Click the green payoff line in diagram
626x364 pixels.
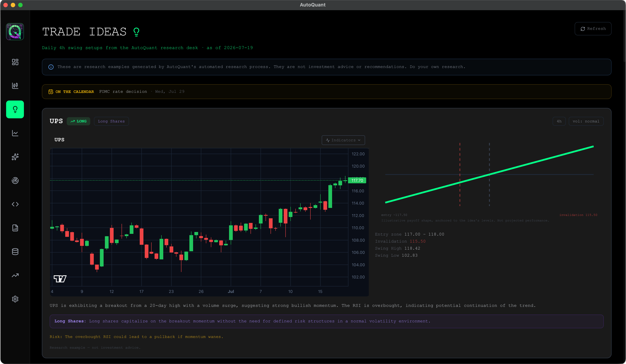pos(489,175)
